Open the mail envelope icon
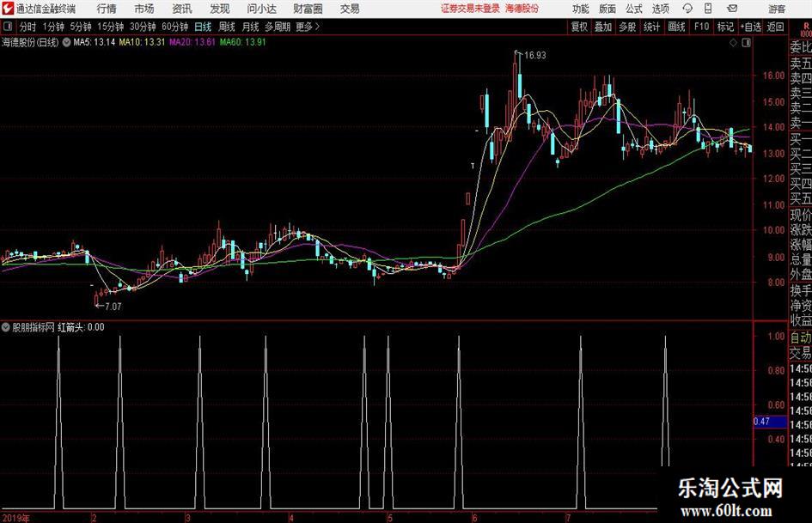This screenshot has width=812, height=523. (732, 9)
